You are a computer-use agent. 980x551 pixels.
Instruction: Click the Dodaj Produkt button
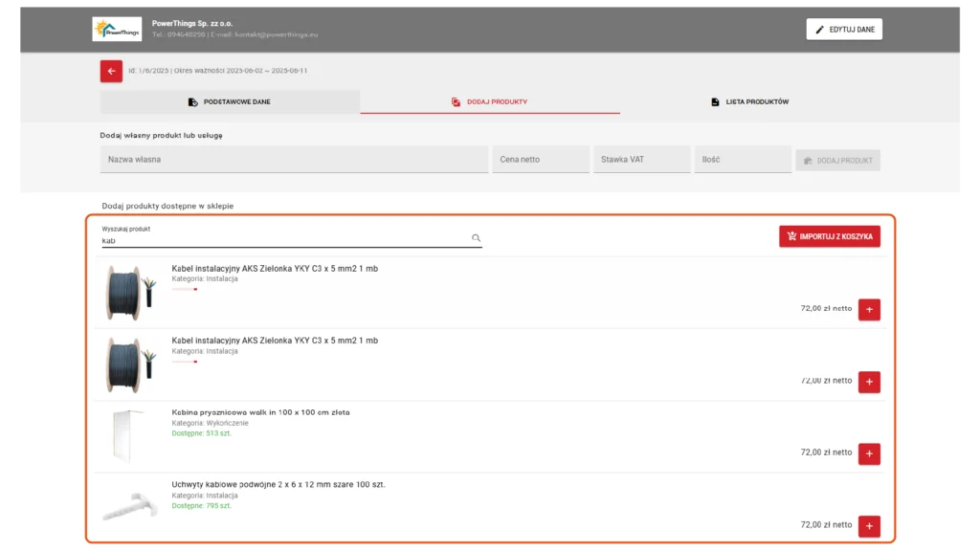pos(837,160)
